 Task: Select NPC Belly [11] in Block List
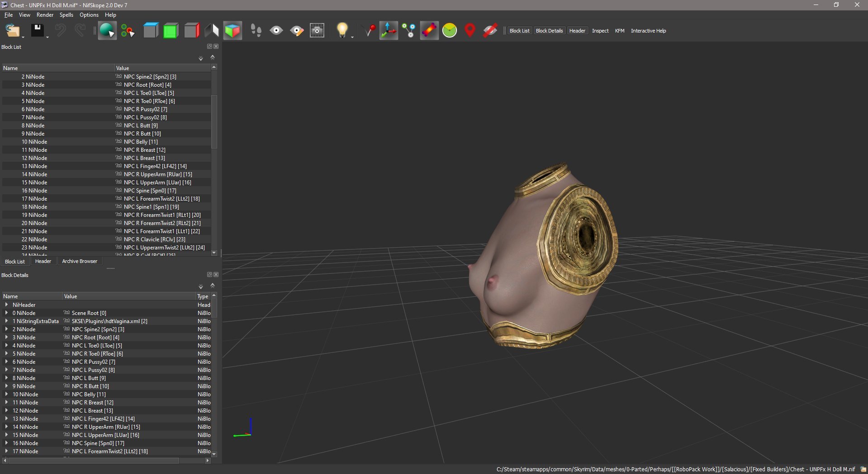[106, 142]
